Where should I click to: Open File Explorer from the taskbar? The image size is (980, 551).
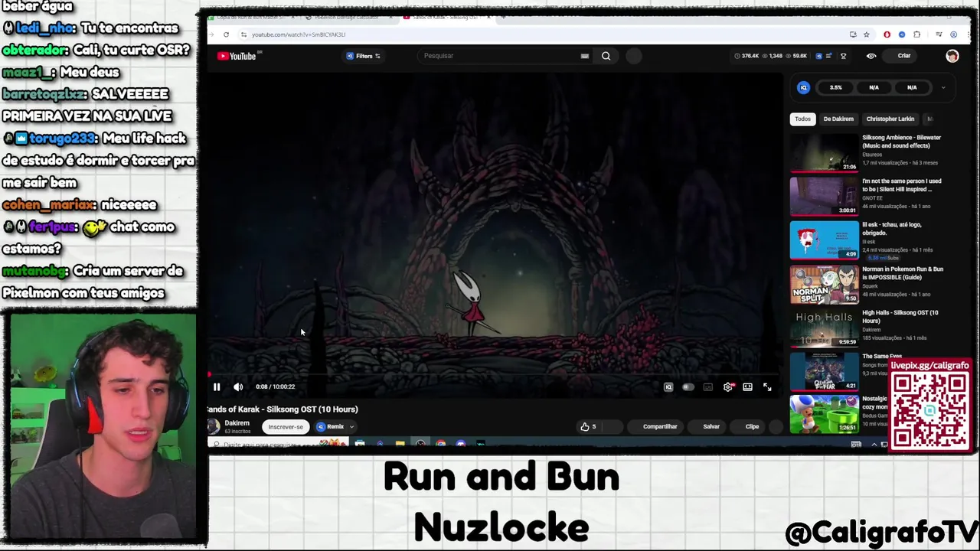tap(400, 444)
